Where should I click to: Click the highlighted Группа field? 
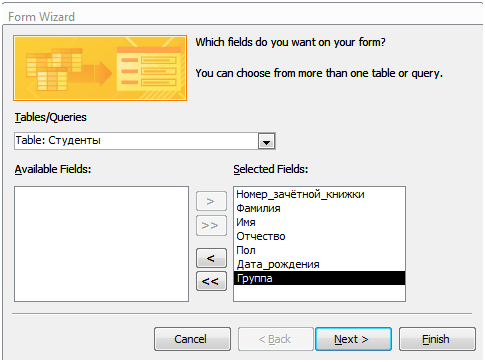point(319,278)
